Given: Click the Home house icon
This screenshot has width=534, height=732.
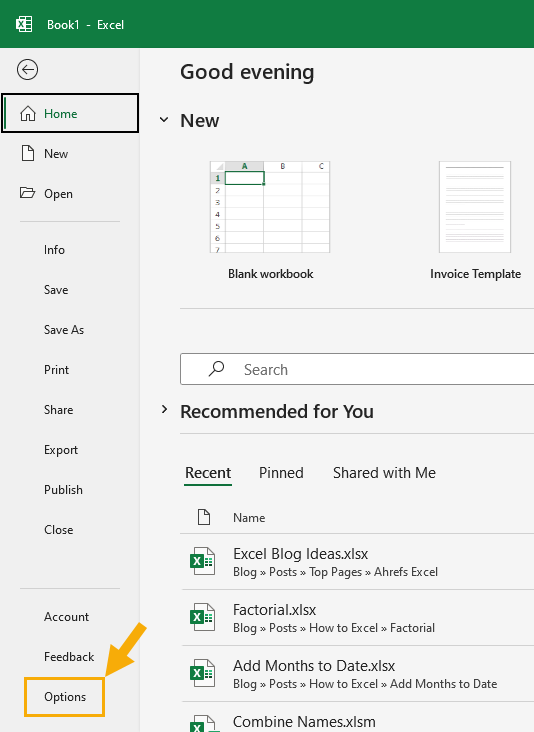Looking at the screenshot, I should pos(28,113).
